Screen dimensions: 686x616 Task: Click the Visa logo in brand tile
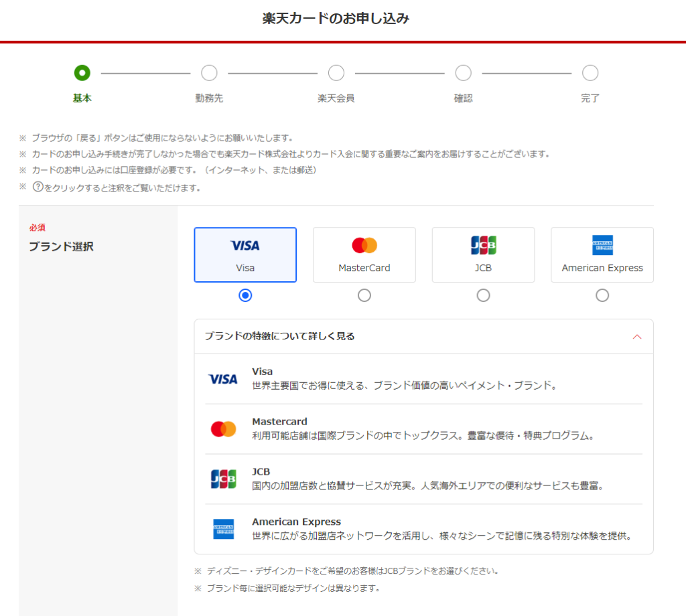pyautogui.click(x=245, y=245)
